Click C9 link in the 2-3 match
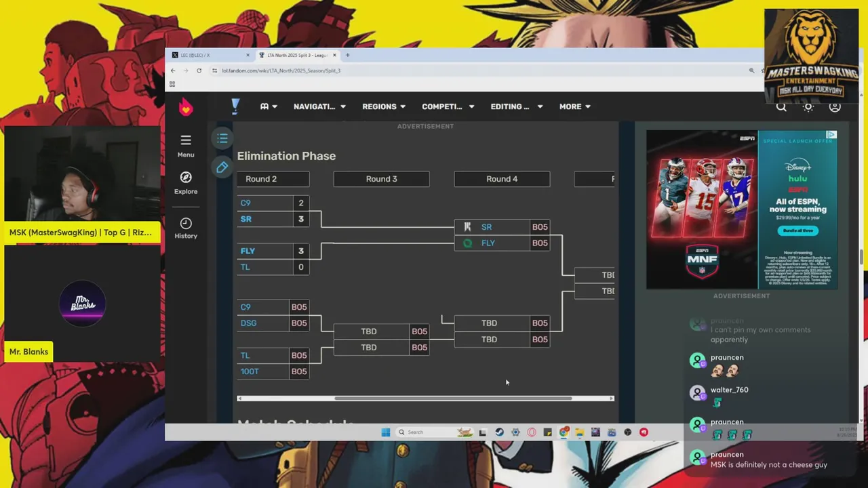This screenshot has height=488, width=868. tap(245, 203)
